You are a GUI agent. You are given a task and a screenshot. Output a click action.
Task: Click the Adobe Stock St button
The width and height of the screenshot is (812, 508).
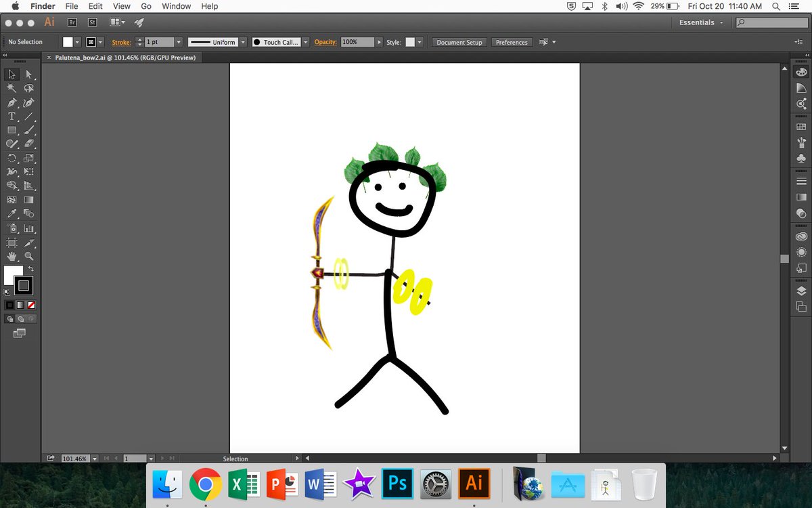(x=93, y=22)
